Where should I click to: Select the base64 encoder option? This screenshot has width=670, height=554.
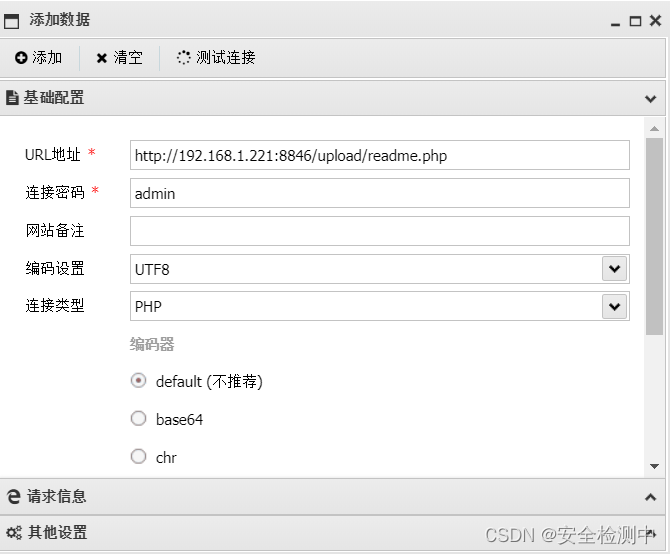pos(139,419)
